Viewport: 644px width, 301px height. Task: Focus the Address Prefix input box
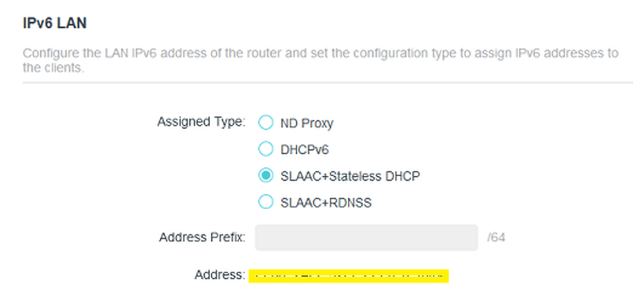point(366,238)
